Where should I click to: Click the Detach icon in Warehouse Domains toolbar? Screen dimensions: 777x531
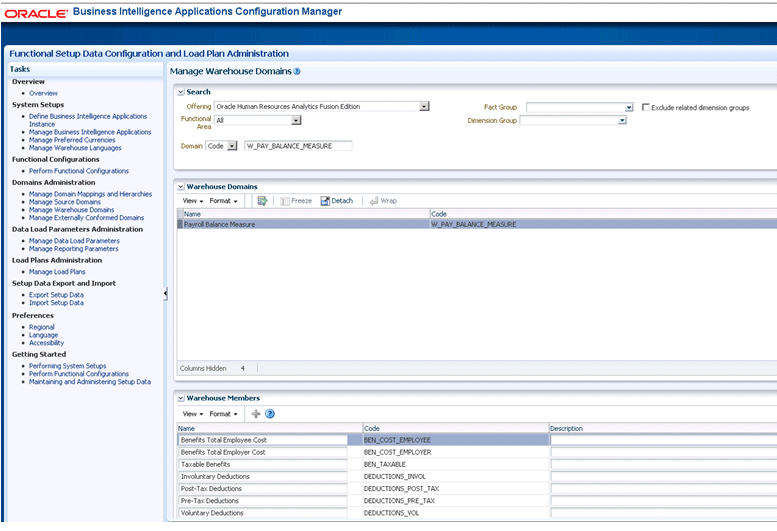point(336,201)
